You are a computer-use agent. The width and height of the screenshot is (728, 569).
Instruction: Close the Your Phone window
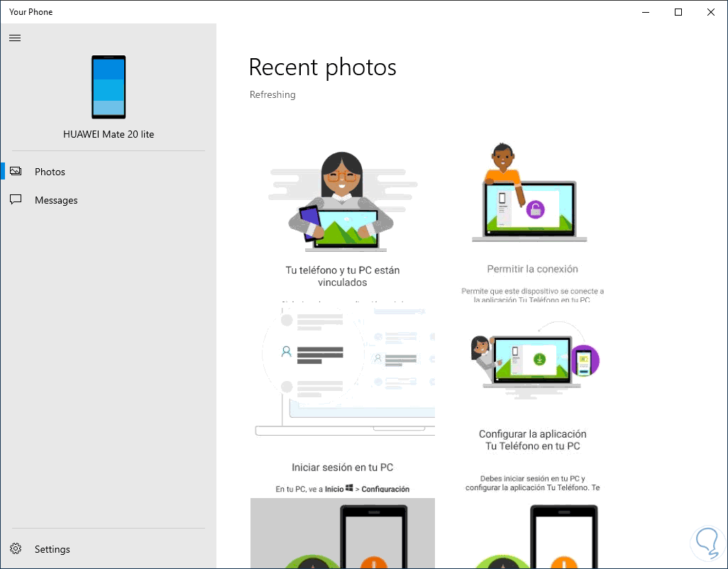(x=711, y=12)
